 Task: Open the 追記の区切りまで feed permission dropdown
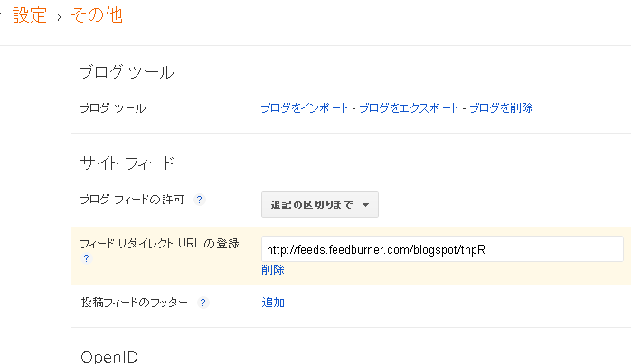(x=320, y=205)
